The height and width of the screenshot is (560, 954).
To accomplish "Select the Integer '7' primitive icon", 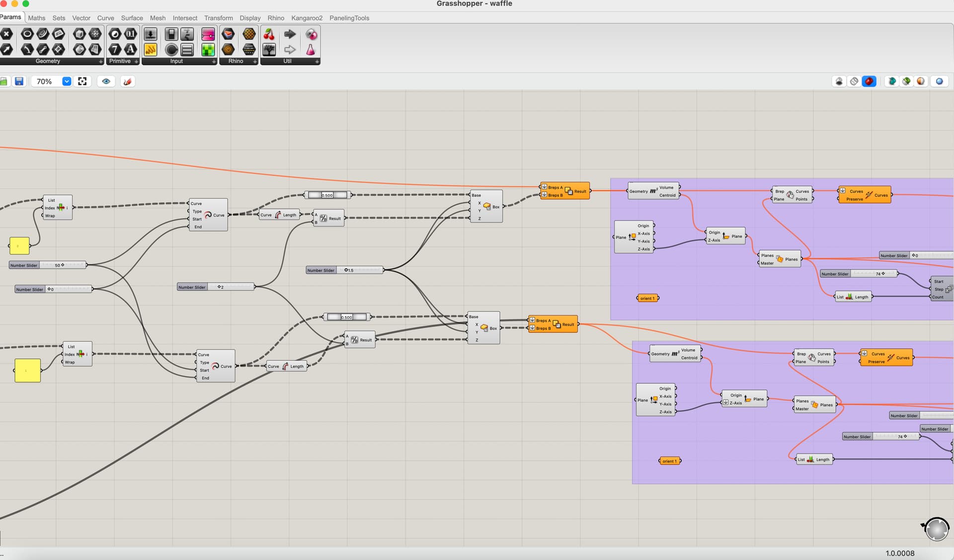I will (115, 49).
